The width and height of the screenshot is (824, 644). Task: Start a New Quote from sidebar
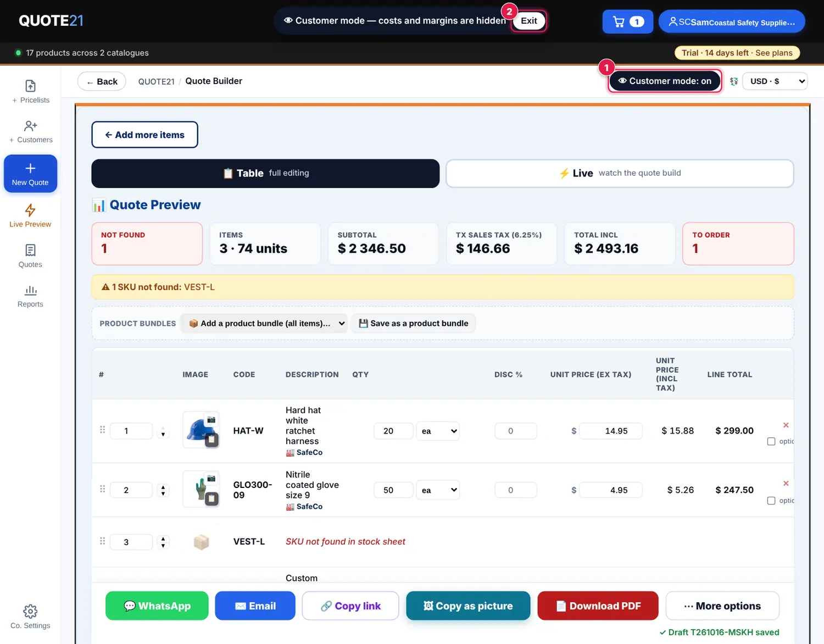coord(30,174)
